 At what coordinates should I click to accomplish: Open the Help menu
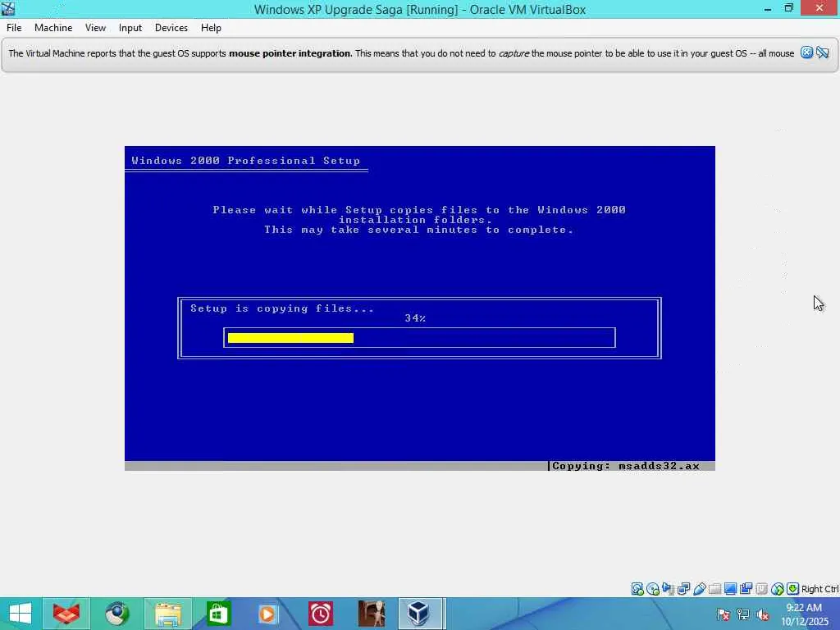211,28
